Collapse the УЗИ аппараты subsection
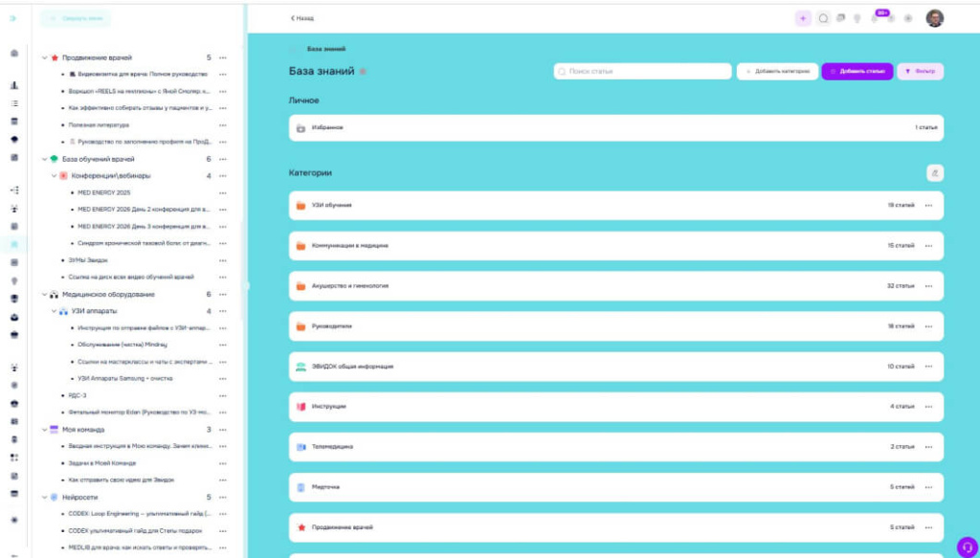The image size is (980, 558). [x=54, y=311]
